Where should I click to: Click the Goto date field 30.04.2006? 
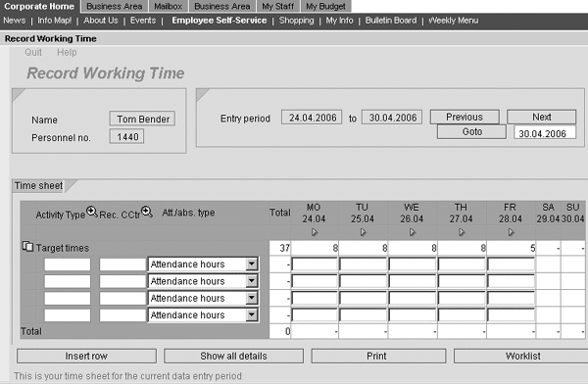[545, 133]
